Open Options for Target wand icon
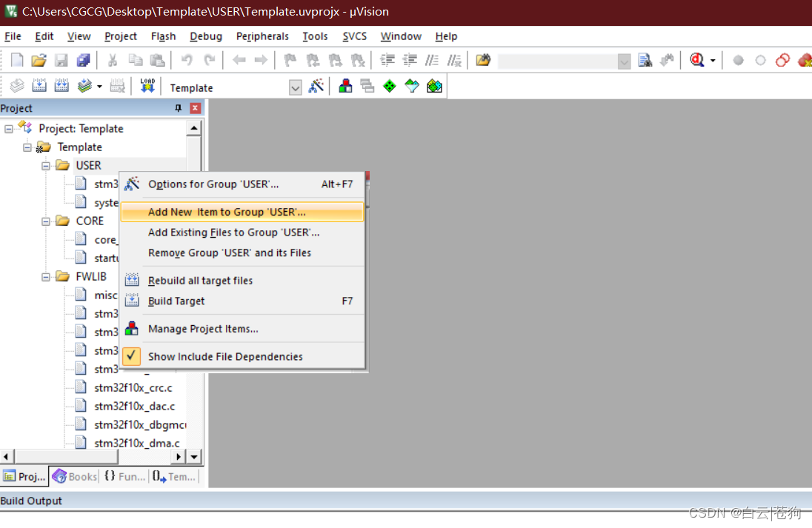The image size is (812, 528). (316, 86)
